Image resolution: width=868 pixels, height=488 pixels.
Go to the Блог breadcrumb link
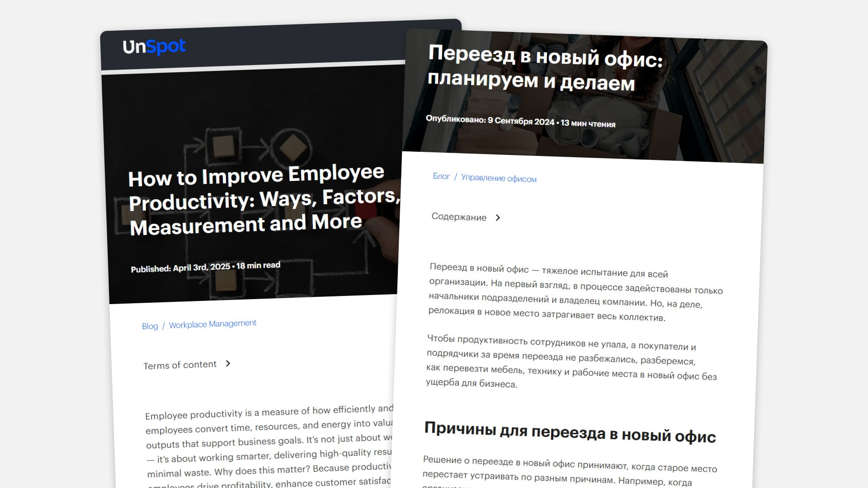point(441,176)
